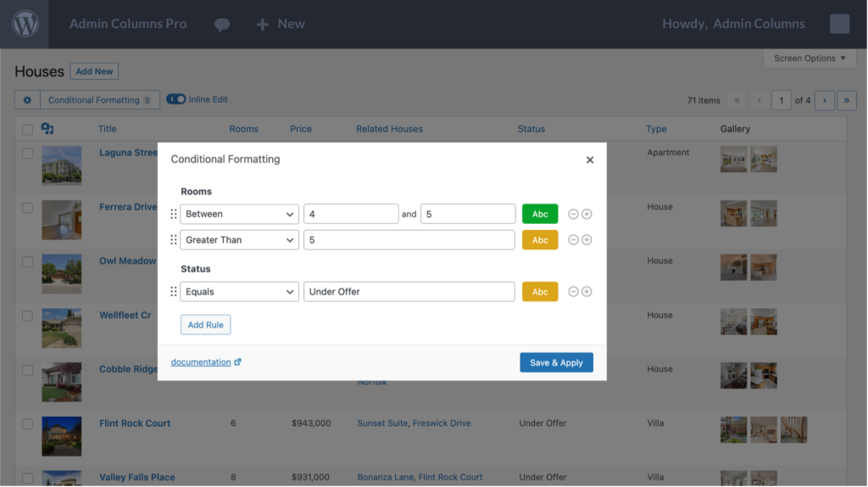Image resolution: width=868 pixels, height=487 pixels.
Task: Select the Flint Rock Court row checkbox
Action: coord(27,423)
